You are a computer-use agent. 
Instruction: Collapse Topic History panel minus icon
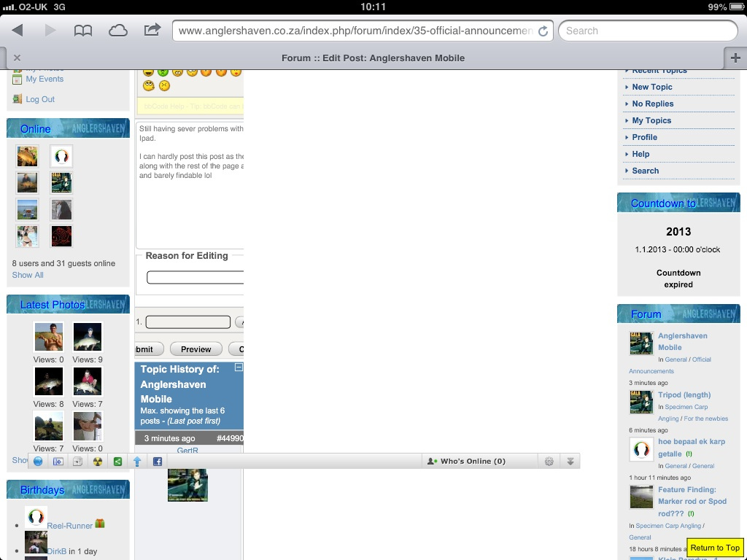click(239, 367)
